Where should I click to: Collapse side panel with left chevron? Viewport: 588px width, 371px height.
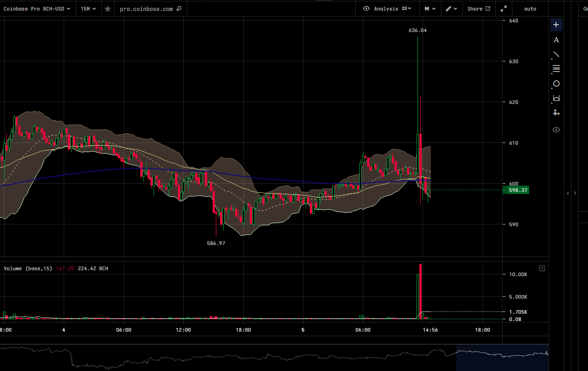pyautogui.click(x=568, y=193)
